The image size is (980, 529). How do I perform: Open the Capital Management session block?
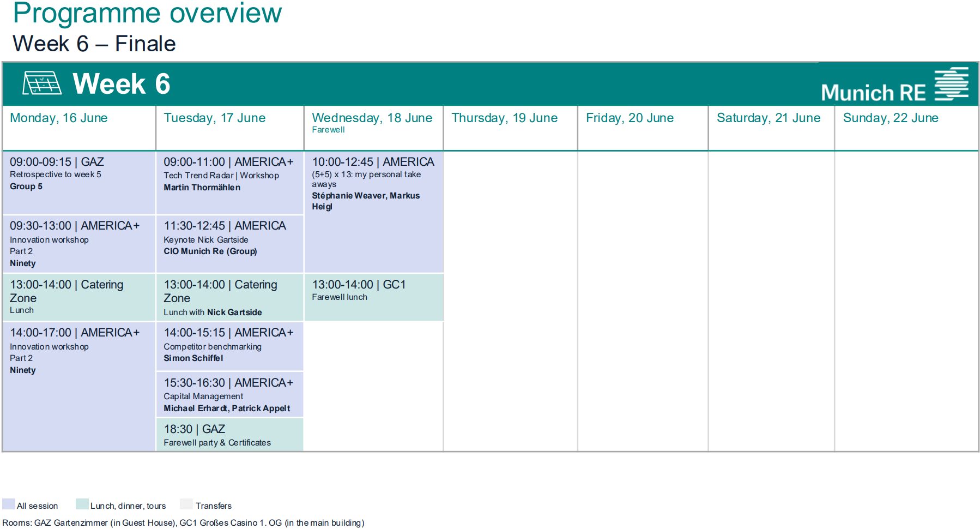tap(229, 395)
